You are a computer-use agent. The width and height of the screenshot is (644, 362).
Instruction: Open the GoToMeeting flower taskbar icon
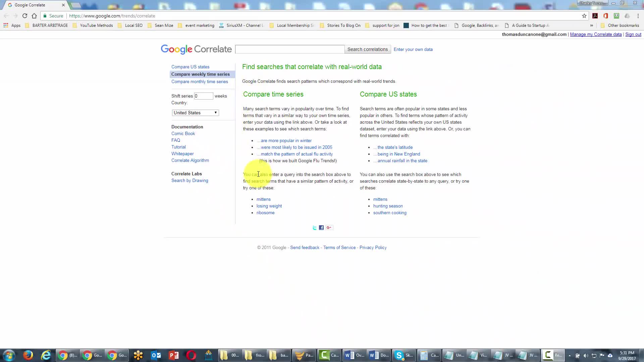[138, 355]
